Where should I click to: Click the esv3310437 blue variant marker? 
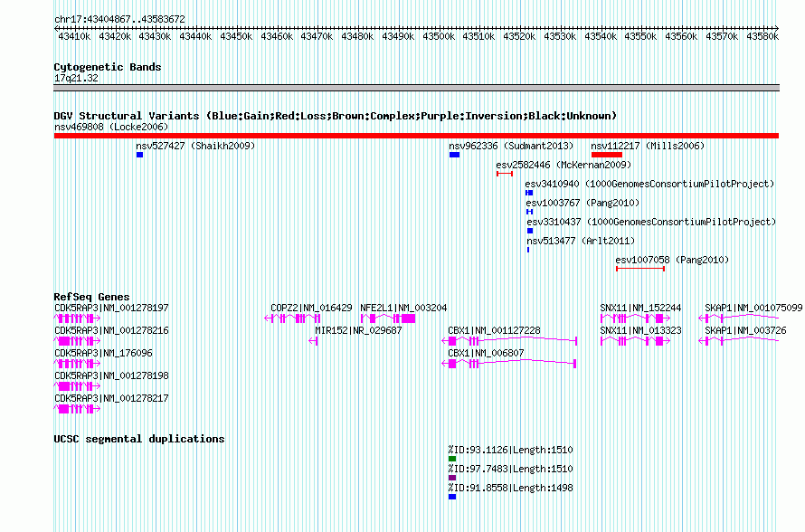[x=530, y=231]
